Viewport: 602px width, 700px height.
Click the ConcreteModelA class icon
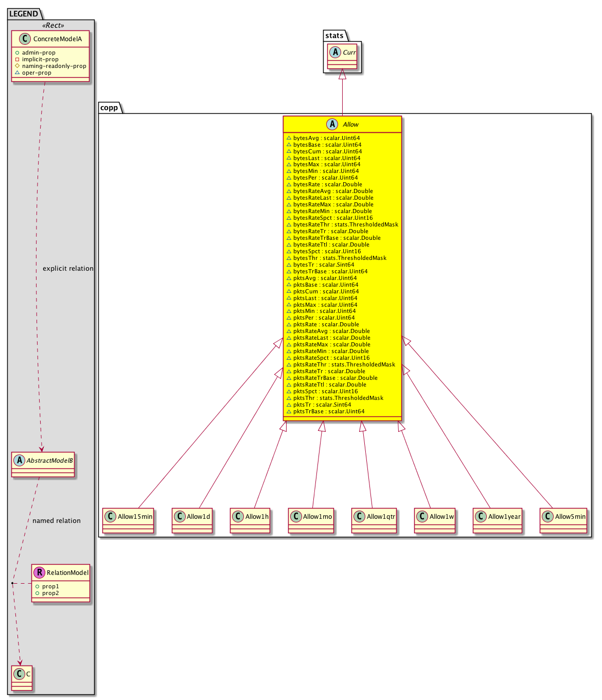click(25, 39)
